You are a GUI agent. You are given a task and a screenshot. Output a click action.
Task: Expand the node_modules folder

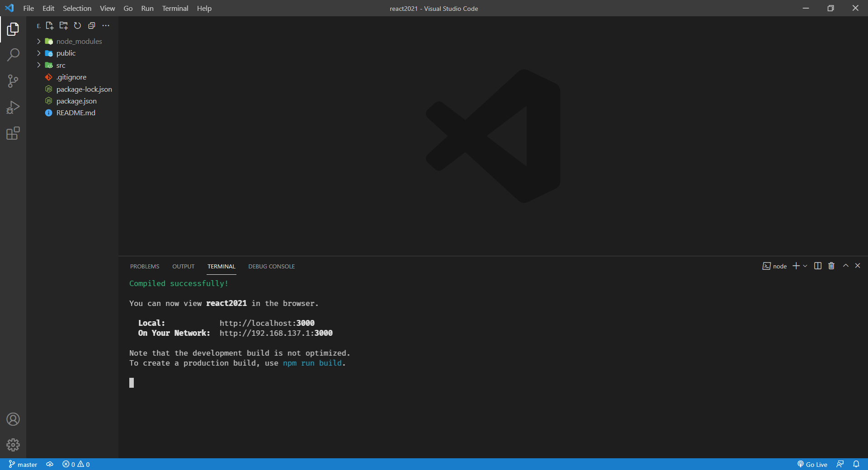72,41
